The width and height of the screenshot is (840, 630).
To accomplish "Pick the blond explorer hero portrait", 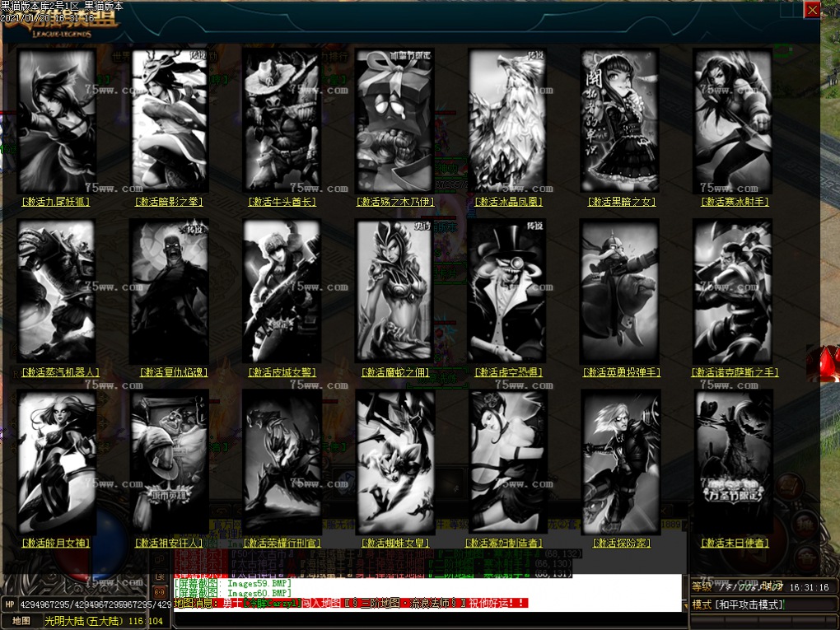I will point(620,462).
